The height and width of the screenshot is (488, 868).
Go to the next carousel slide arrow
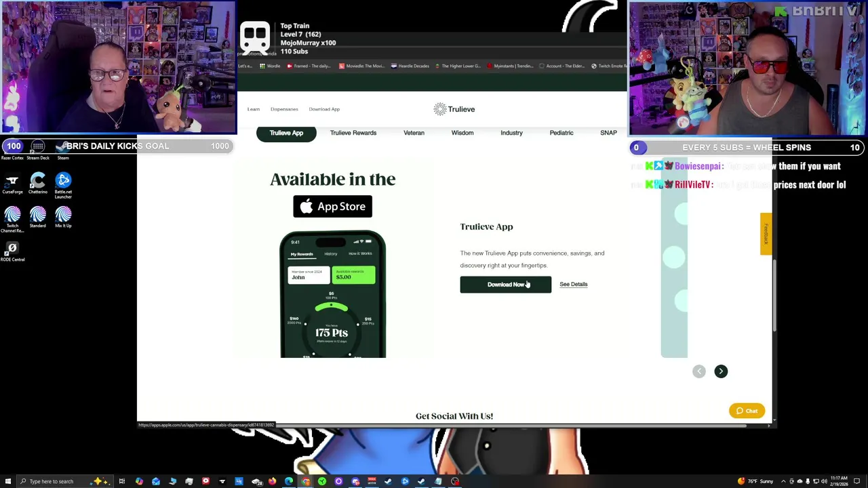tap(721, 371)
